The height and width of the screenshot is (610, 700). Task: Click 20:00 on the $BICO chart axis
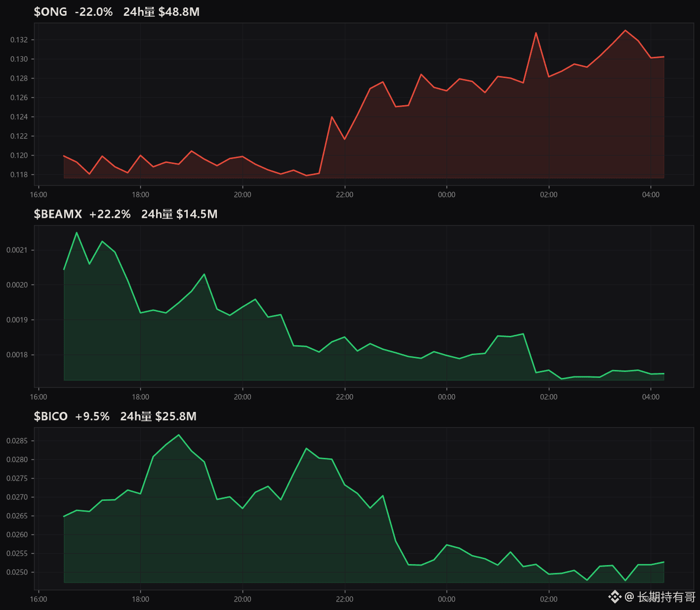[243, 599]
